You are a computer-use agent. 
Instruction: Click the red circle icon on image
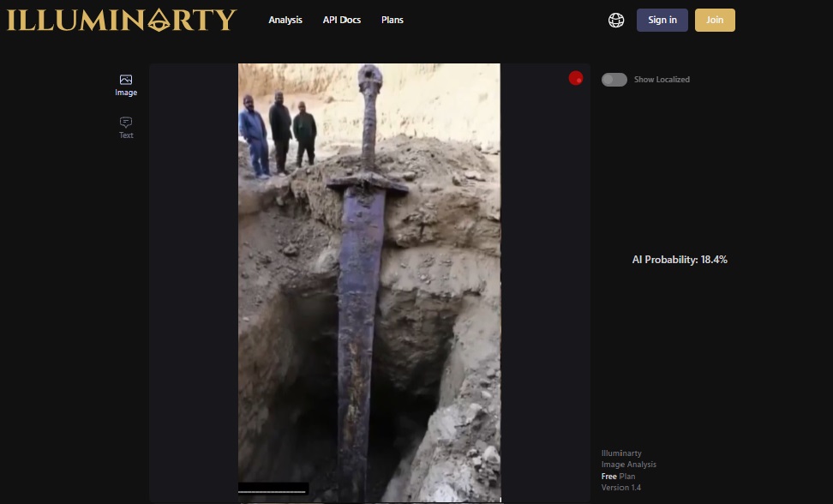coord(576,79)
